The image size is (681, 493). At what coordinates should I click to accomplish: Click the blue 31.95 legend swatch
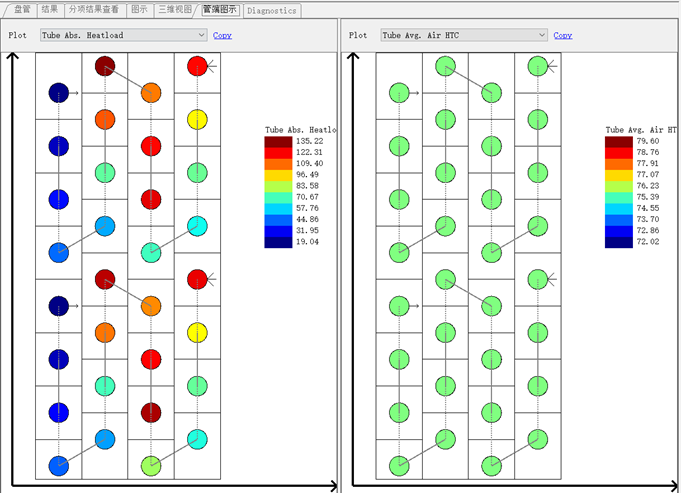278,231
